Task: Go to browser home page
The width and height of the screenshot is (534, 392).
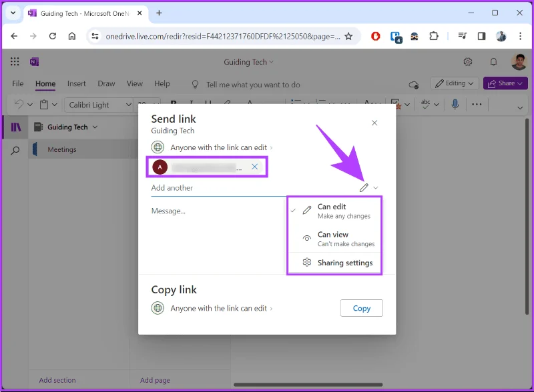Action: [x=72, y=36]
